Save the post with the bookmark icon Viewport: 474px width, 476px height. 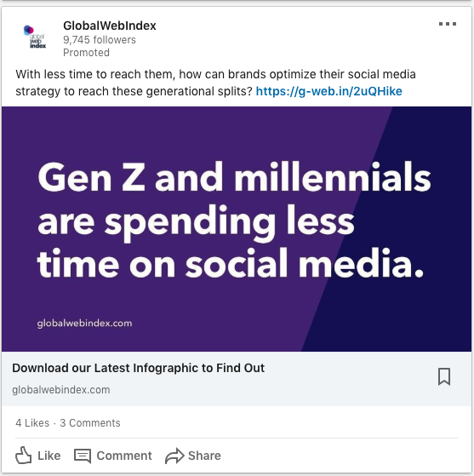tap(444, 376)
